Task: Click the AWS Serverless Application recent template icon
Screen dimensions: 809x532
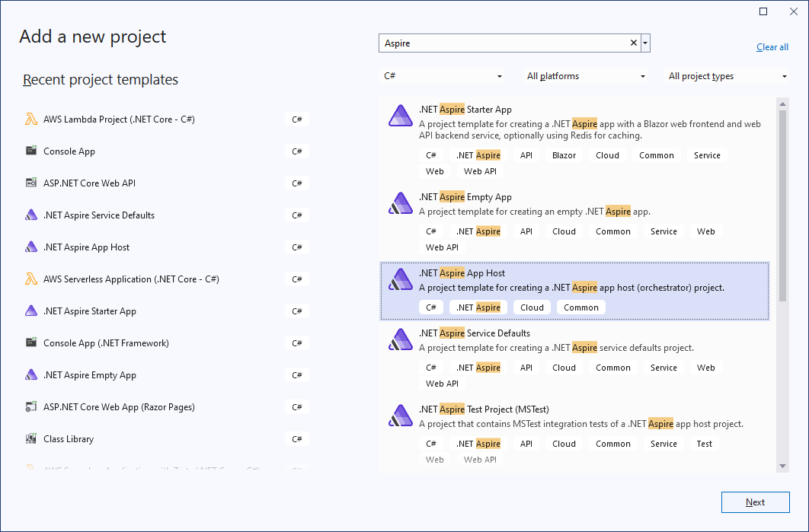Action: point(31,279)
